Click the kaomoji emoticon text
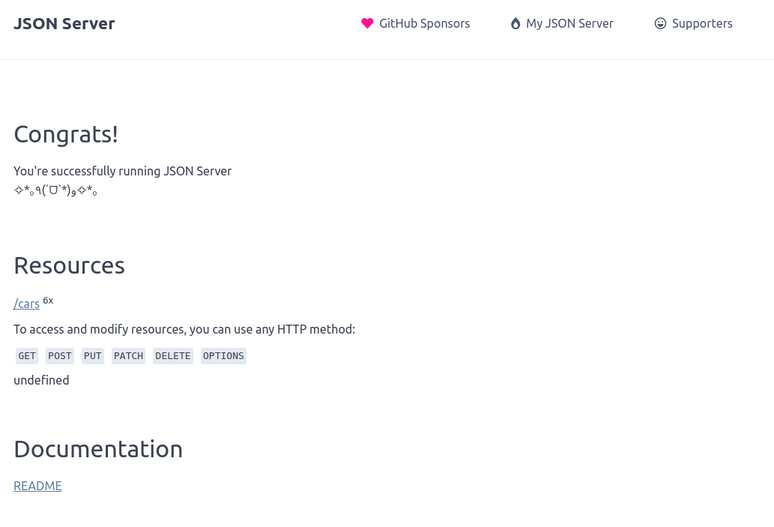The height and width of the screenshot is (527, 774). (x=55, y=190)
